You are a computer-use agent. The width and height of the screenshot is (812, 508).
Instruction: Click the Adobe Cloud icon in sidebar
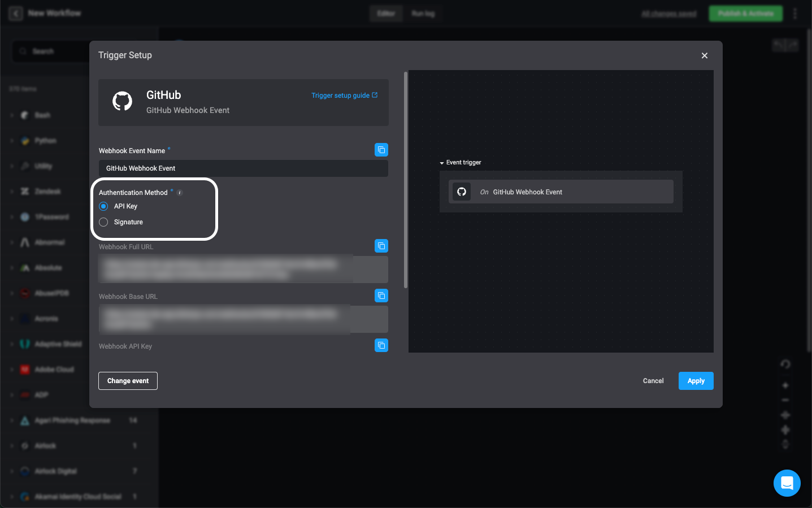point(25,370)
